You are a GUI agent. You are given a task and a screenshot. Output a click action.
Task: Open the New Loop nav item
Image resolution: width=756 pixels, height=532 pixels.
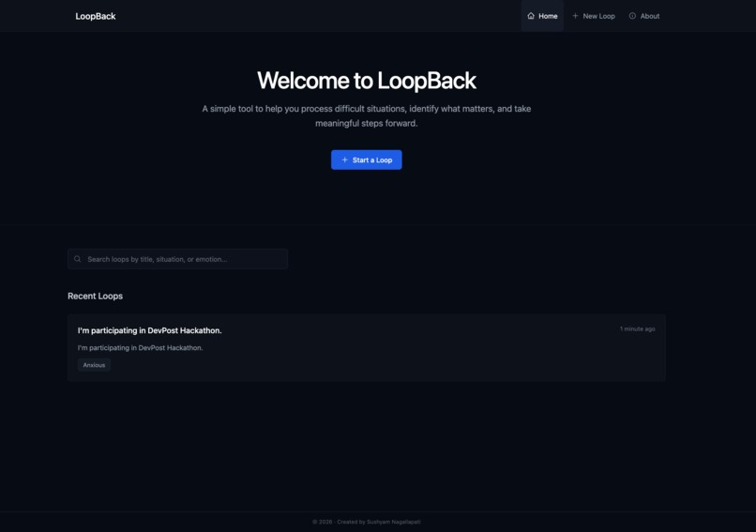(594, 16)
